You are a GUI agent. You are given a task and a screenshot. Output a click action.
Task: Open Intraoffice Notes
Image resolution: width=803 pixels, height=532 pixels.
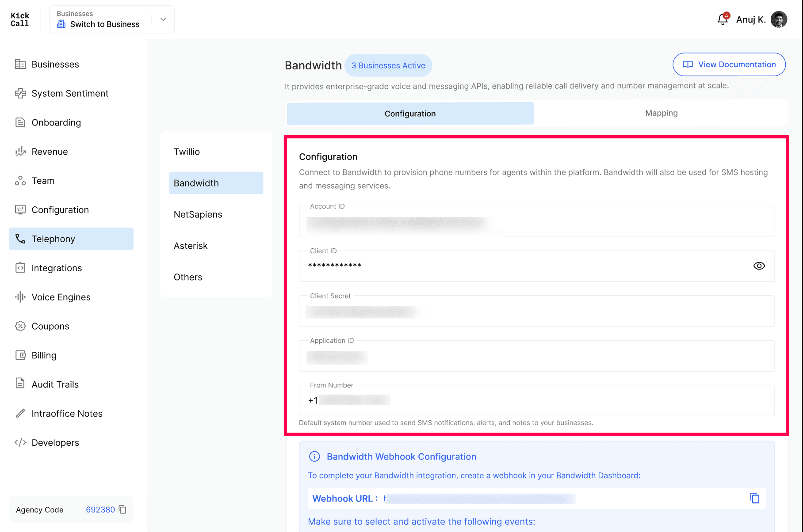71,413
